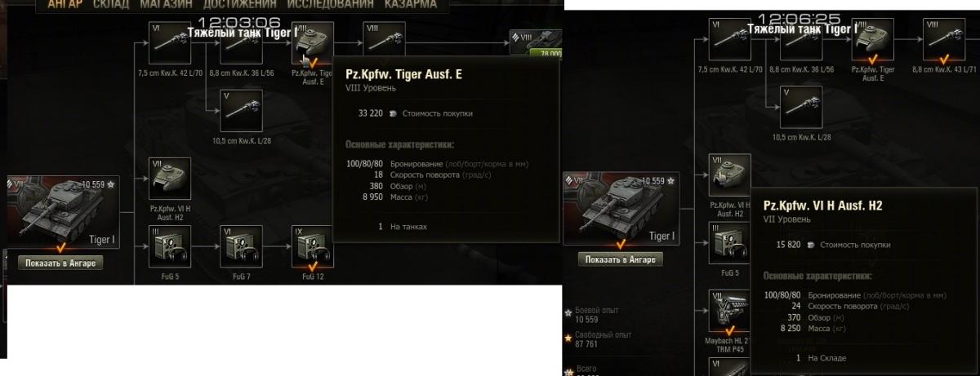This screenshot has width=980, height=376.
Task: Click Pz.Kpfw. VI H Ausf. H2 turret under 12:03:06
Action: pos(170,179)
